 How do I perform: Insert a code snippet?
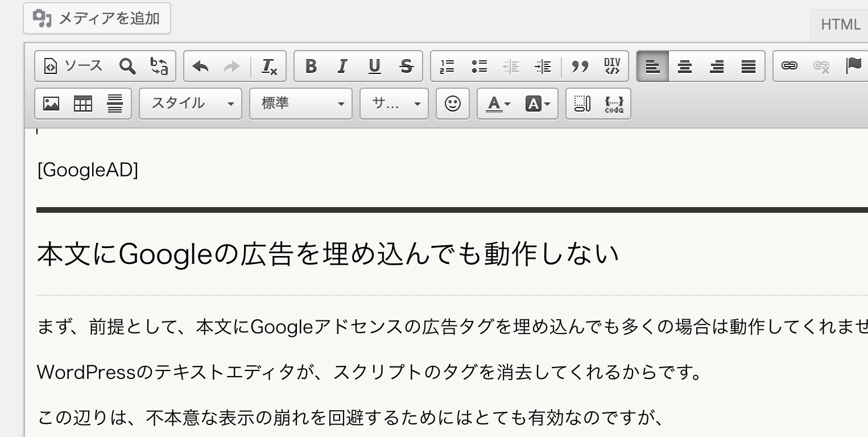(614, 104)
